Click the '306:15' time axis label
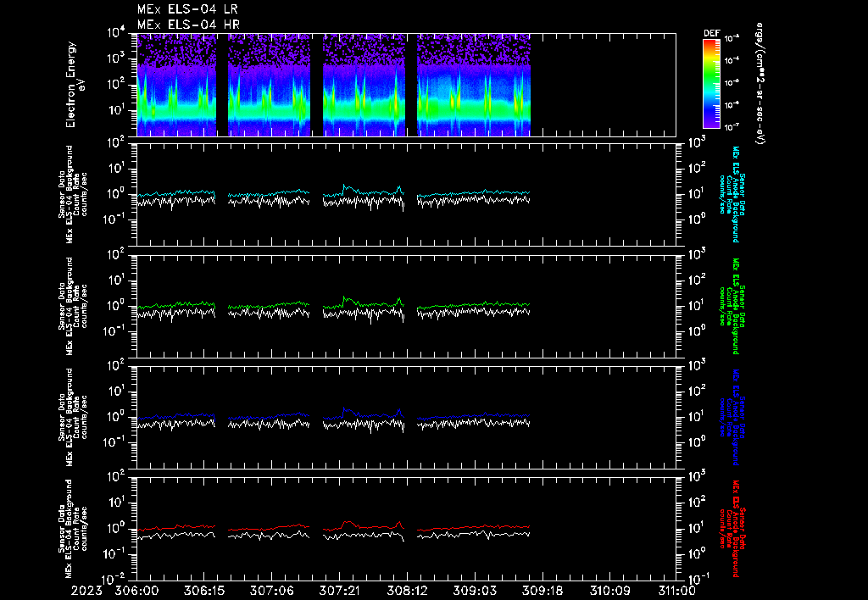The height and width of the screenshot is (600, 868). (203, 591)
